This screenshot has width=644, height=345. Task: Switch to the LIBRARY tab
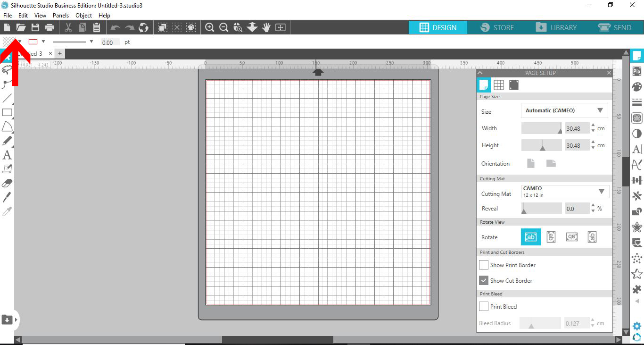(x=556, y=27)
